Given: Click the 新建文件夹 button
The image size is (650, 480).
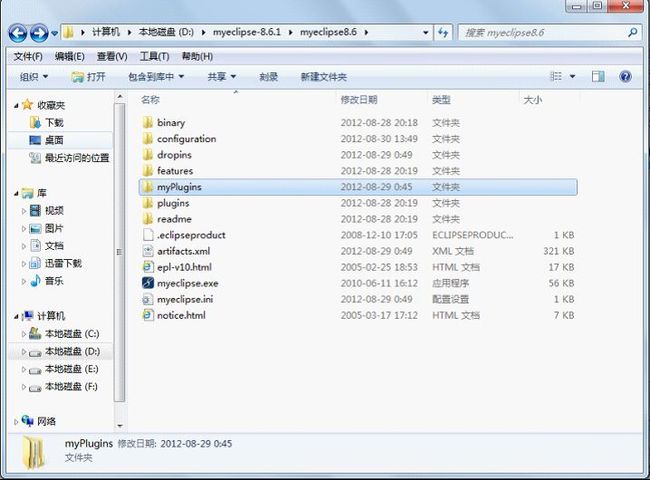Looking at the screenshot, I should (323, 77).
